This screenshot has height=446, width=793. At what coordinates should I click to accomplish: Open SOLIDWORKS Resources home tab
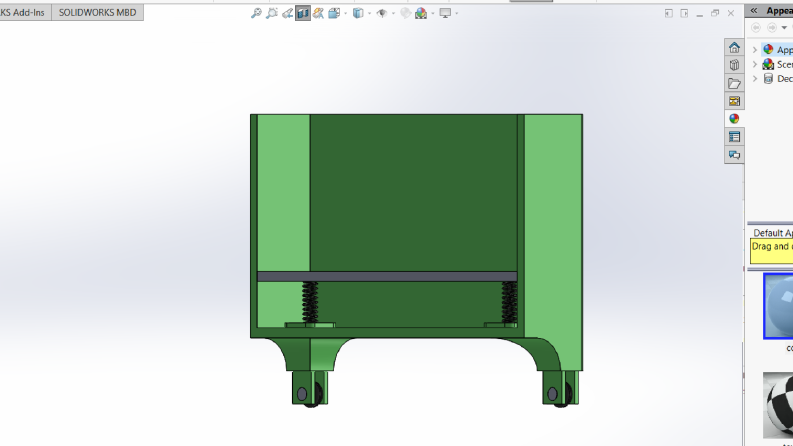point(734,48)
